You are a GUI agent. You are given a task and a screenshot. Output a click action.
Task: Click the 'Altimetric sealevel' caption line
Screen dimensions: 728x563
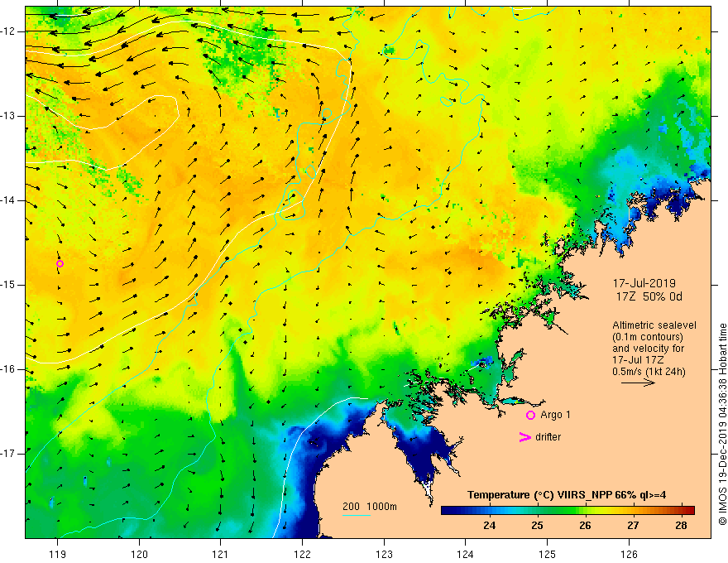pyautogui.click(x=654, y=325)
